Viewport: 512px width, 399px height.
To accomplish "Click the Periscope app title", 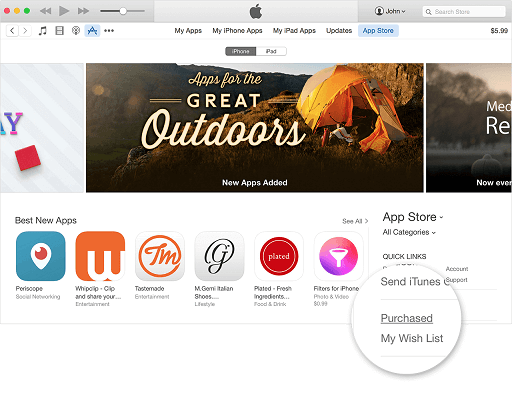I will pyautogui.click(x=29, y=289).
